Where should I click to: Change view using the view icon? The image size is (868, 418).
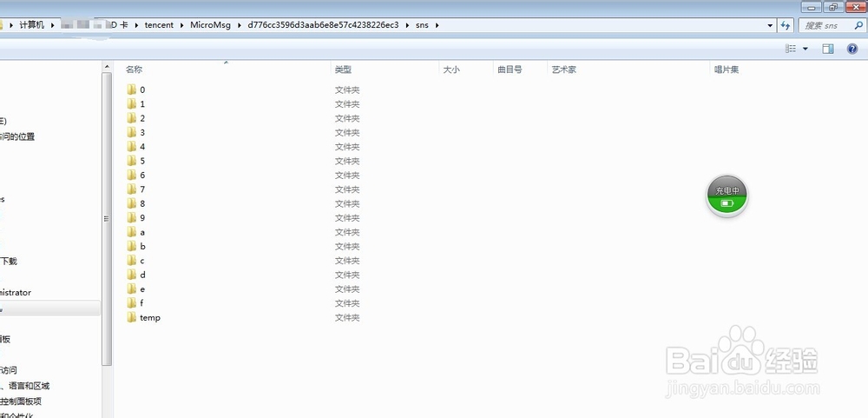[x=791, y=49]
